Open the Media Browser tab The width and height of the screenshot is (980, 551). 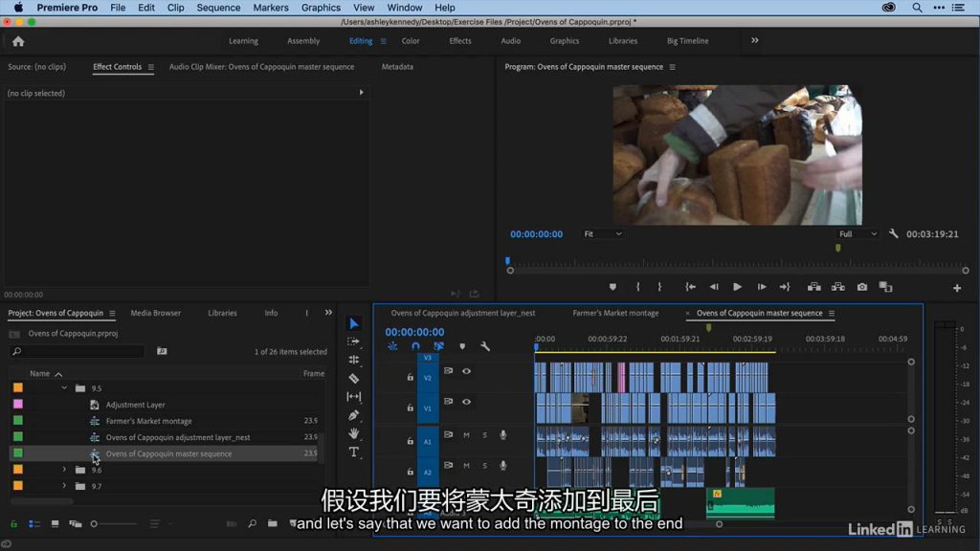(156, 313)
